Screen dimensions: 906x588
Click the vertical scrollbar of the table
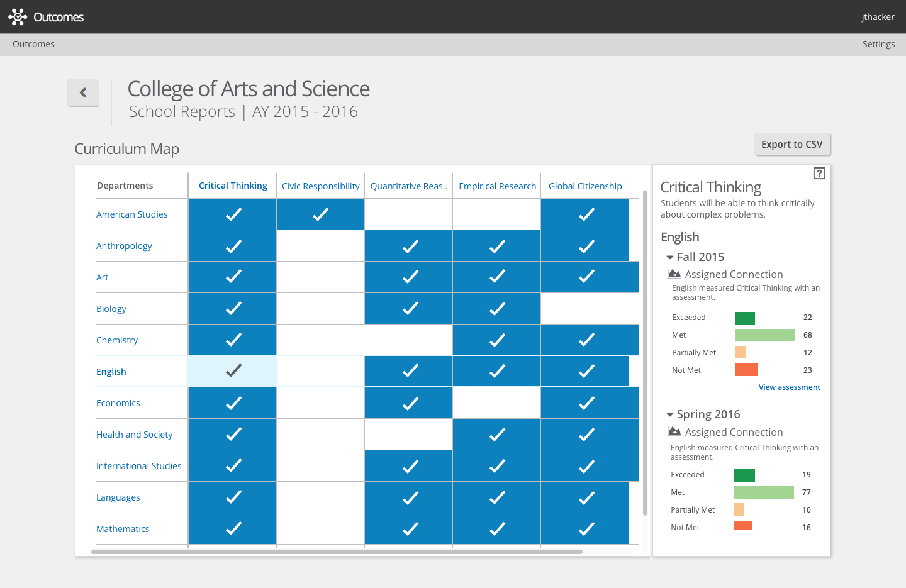(x=645, y=352)
